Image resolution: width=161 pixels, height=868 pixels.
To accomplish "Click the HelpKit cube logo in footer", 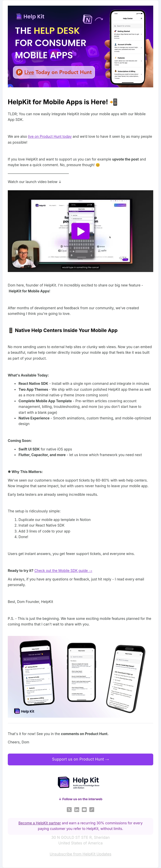I will pos(63,782).
